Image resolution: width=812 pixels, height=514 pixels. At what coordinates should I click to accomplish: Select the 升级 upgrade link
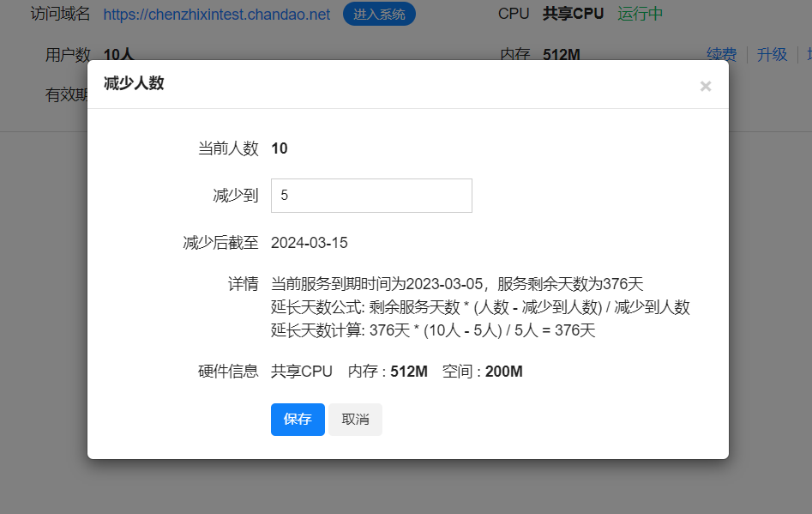pos(772,54)
